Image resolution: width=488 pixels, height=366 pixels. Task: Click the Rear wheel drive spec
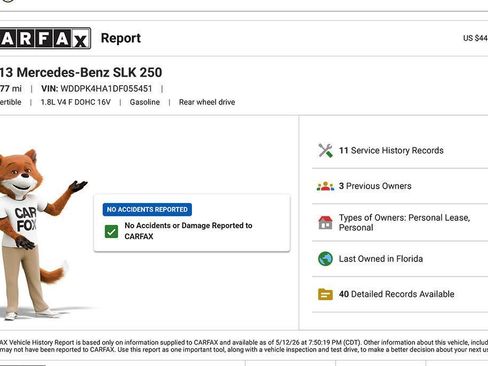point(207,102)
